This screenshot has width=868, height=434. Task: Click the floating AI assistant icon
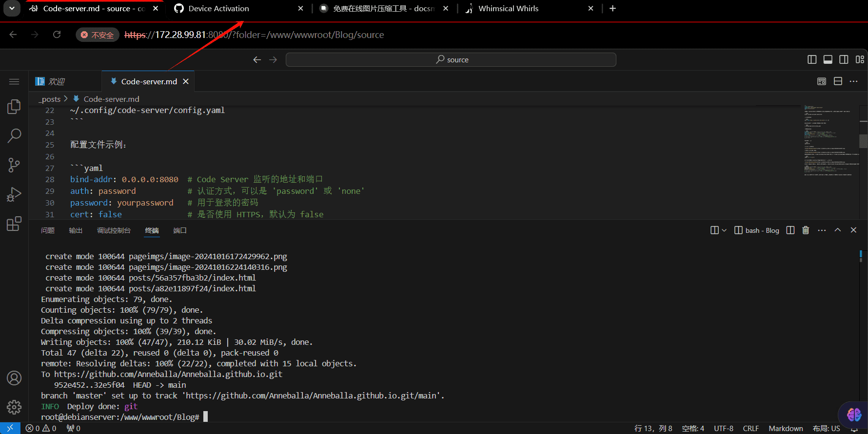coord(854,415)
